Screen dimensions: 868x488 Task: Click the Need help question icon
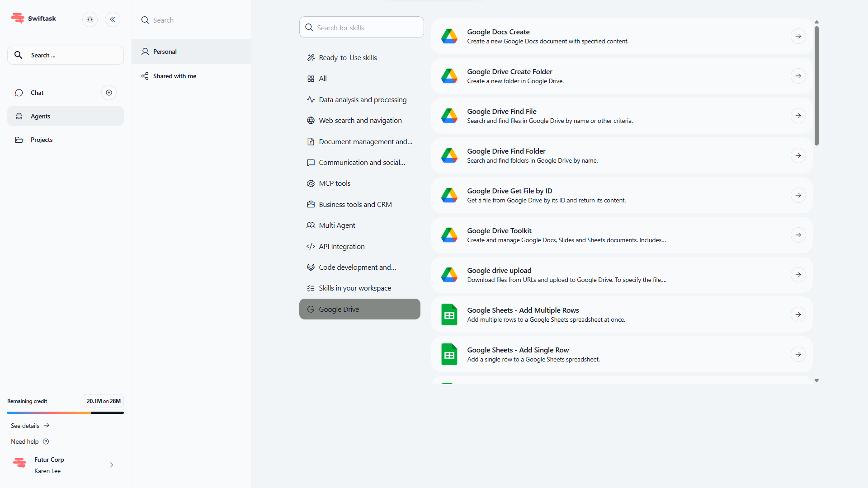point(46,441)
